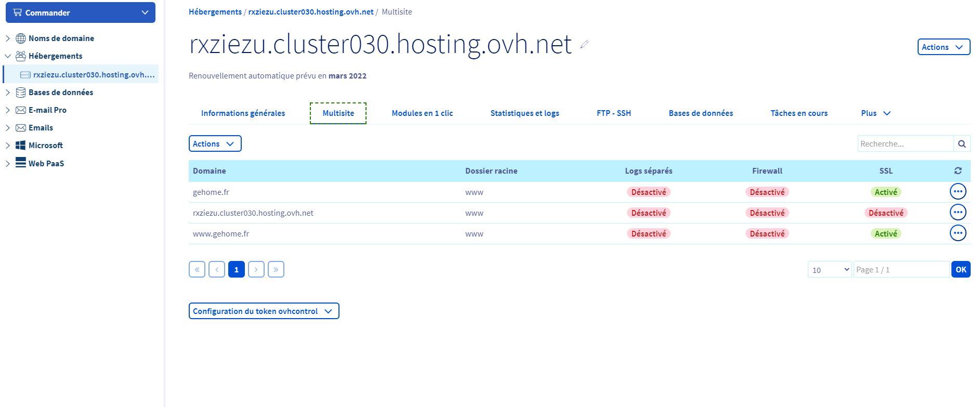This screenshot has width=980, height=407.
Task: Click into the Recherche search field
Action: (905, 144)
